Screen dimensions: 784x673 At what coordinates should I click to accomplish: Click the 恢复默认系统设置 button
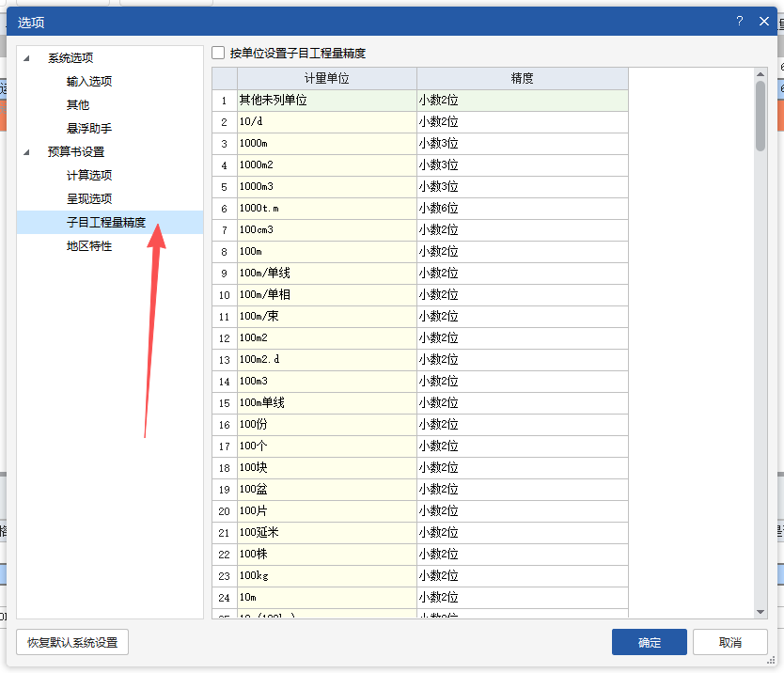[x=72, y=642]
